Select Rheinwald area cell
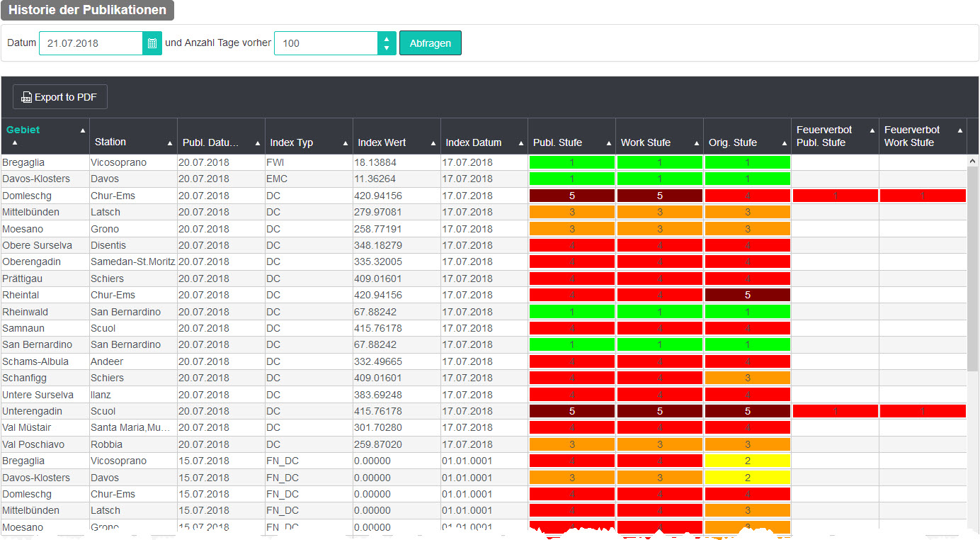Screen dimensions: 980x540 coord(45,312)
